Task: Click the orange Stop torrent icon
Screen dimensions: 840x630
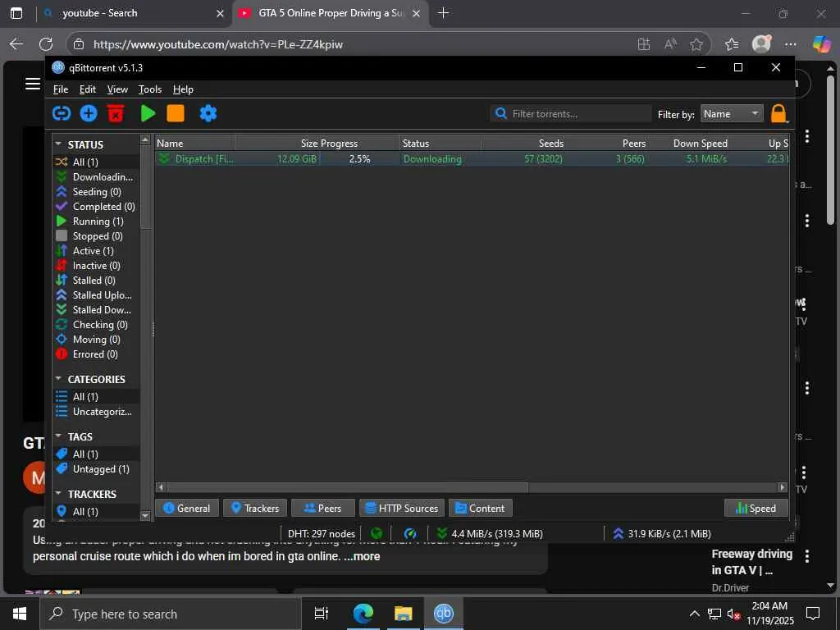Action: pyautogui.click(x=176, y=113)
